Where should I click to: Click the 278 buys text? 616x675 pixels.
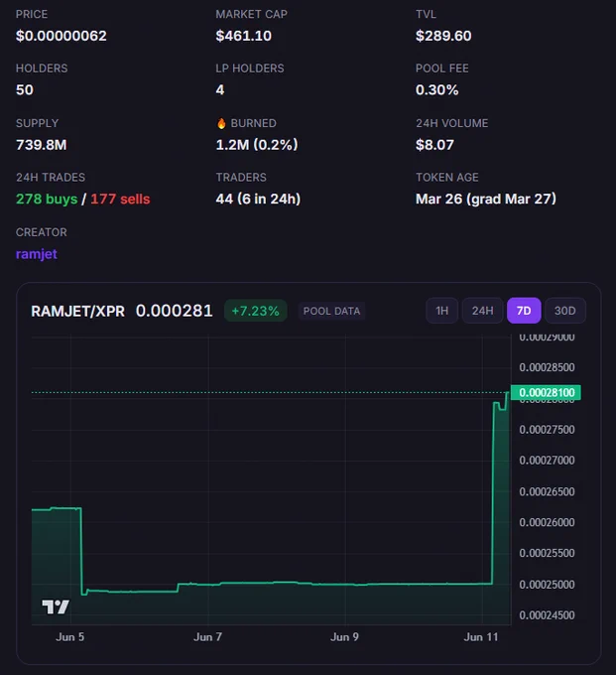pyautogui.click(x=47, y=199)
